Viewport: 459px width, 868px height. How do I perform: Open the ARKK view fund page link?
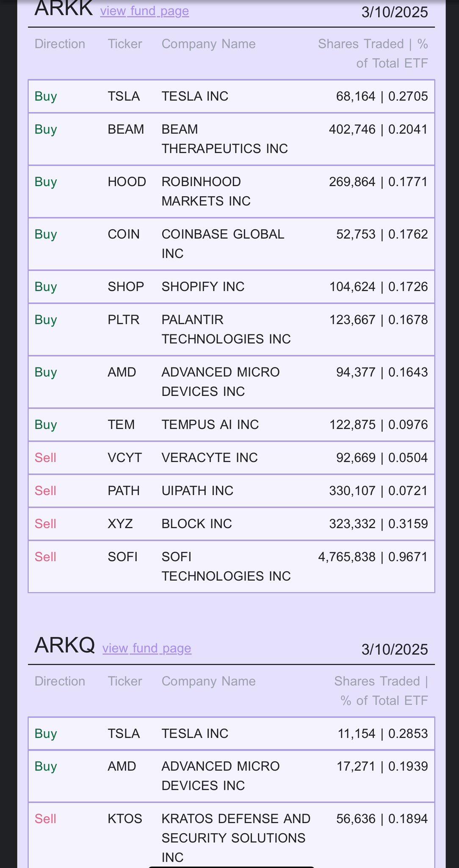coord(144,11)
